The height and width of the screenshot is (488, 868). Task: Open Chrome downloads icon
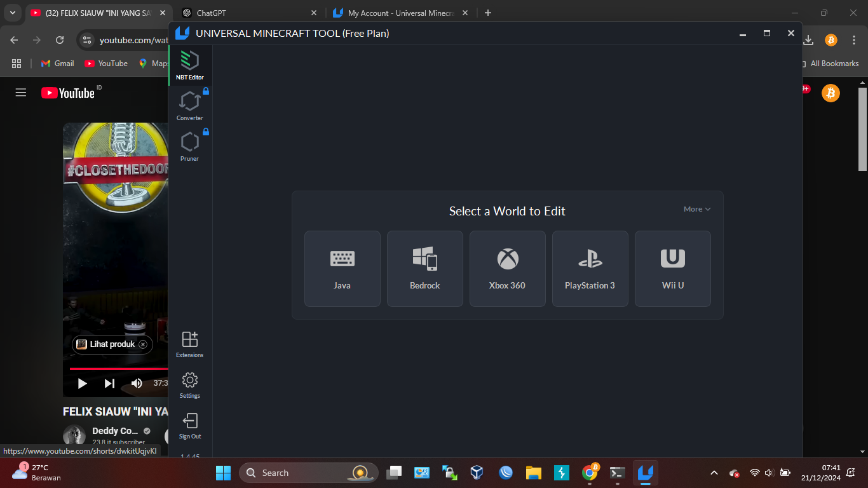[x=808, y=40]
